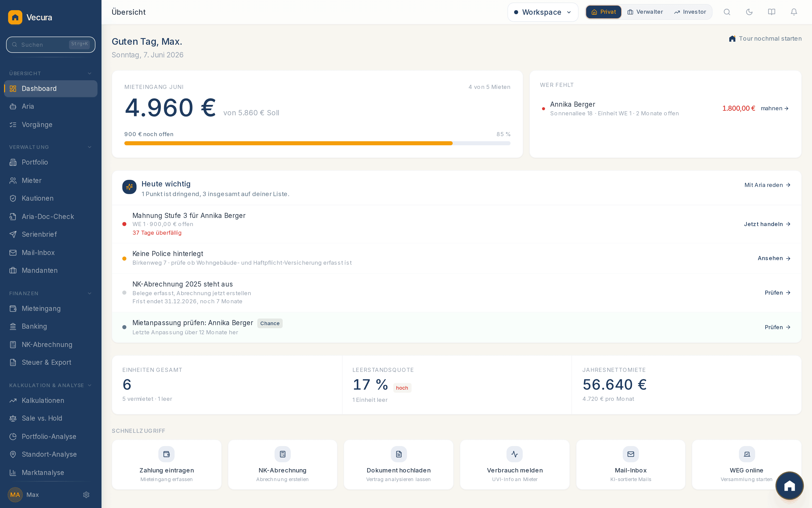Click '37 Tage überfällig' text
This screenshot has width=812, height=508.
click(x=157, y=233)
